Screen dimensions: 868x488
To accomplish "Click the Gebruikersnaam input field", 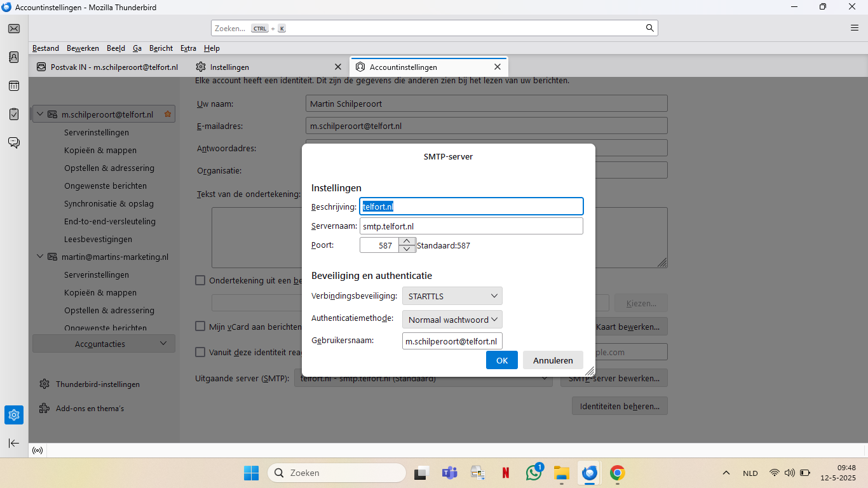I will coord(452,341).
